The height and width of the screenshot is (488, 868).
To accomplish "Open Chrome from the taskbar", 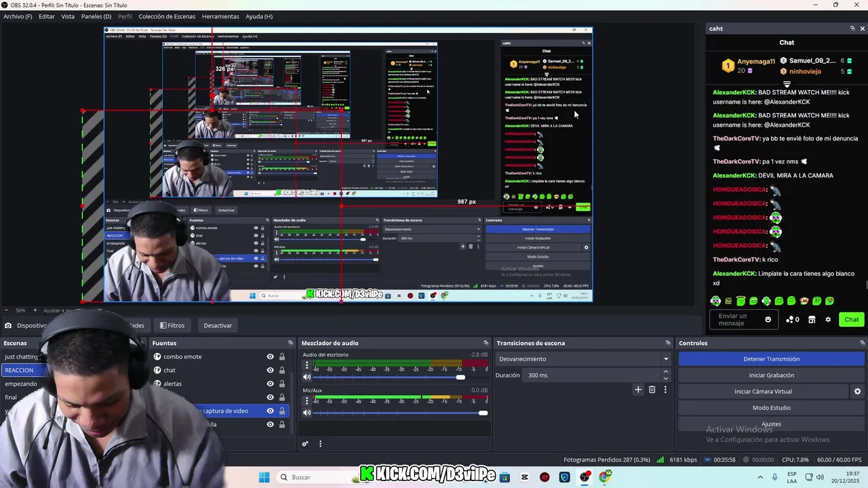I will [x=605, y=477].
